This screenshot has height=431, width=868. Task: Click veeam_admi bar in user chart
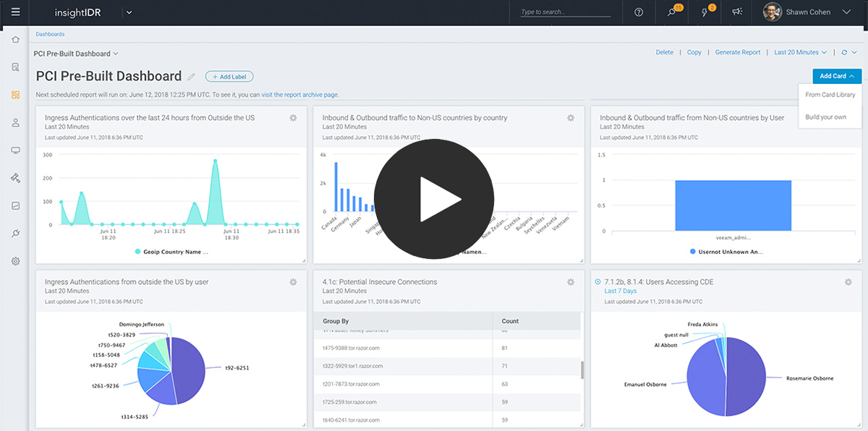click(733, 205)
